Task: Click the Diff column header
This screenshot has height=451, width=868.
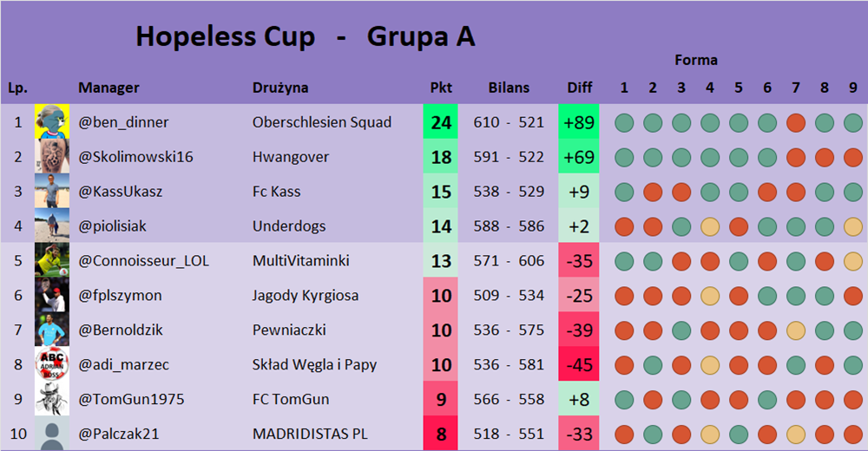Action: click(x=579, y=88)
